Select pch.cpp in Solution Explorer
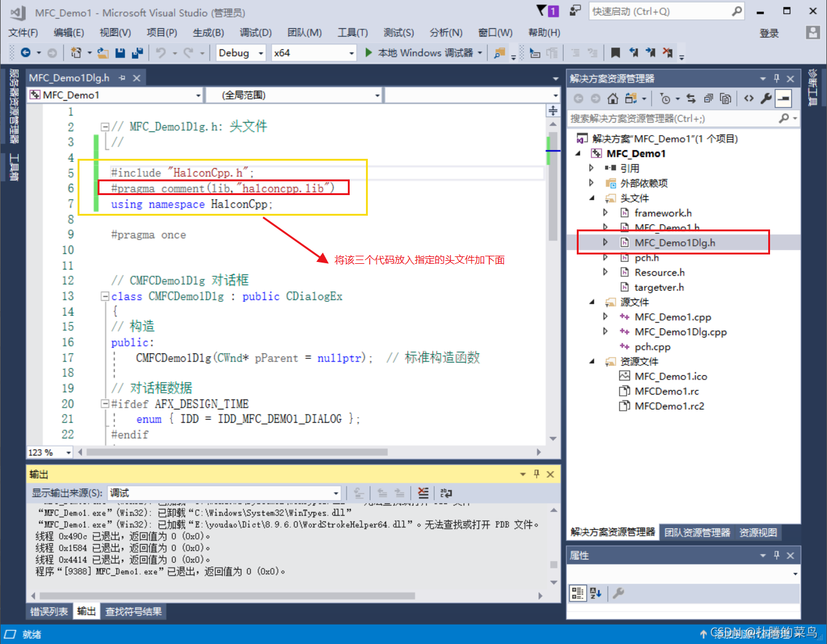 [x=652, y=347]
